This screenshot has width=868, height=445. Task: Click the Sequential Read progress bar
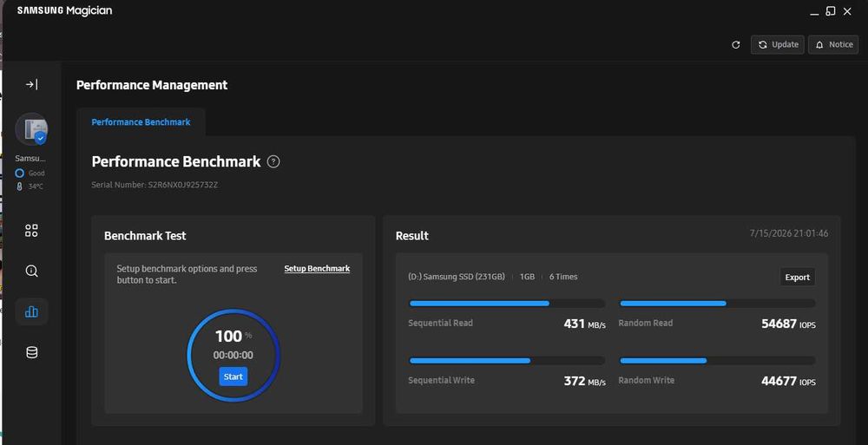[x=507, y=304]
